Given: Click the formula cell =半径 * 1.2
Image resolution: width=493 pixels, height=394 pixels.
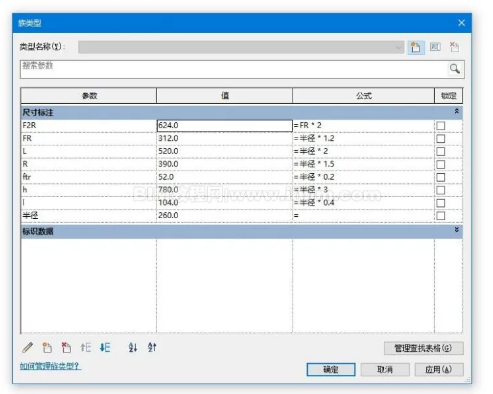Looking at the screenshot, I should pos(364,138).
